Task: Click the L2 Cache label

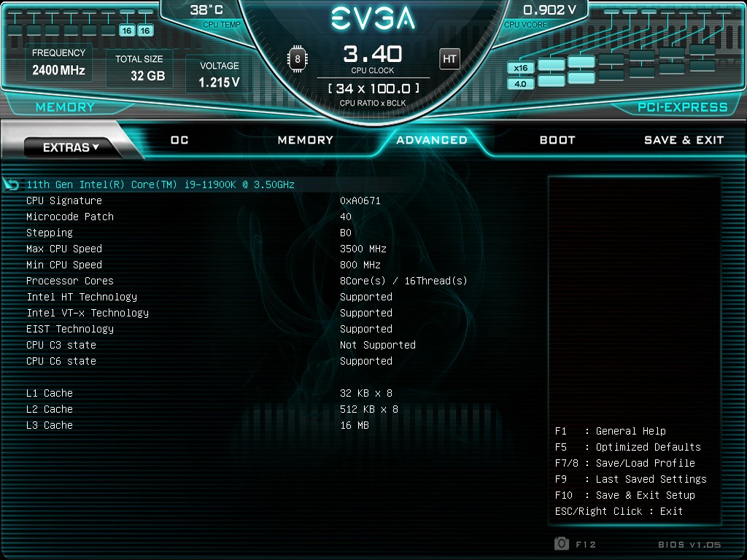Action: tap(50, 409)
